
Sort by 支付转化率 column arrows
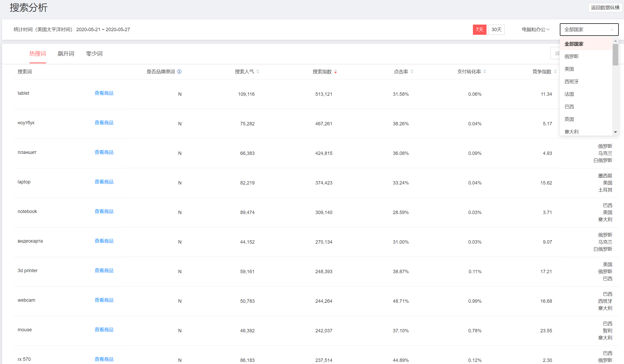[485, 71]
